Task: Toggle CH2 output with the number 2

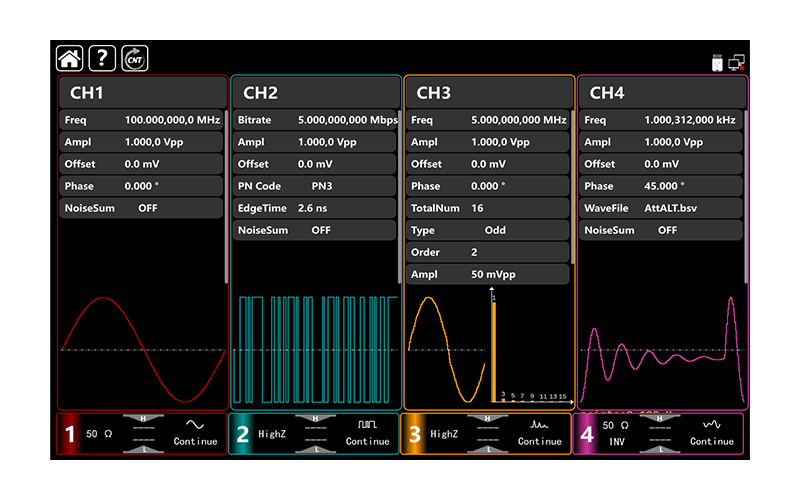Action: 243,435
